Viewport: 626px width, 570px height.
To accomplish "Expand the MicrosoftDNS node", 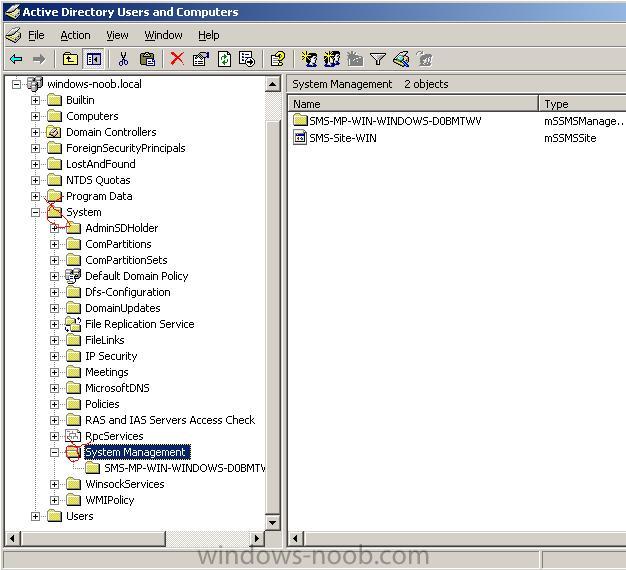I will pos(54,388).
